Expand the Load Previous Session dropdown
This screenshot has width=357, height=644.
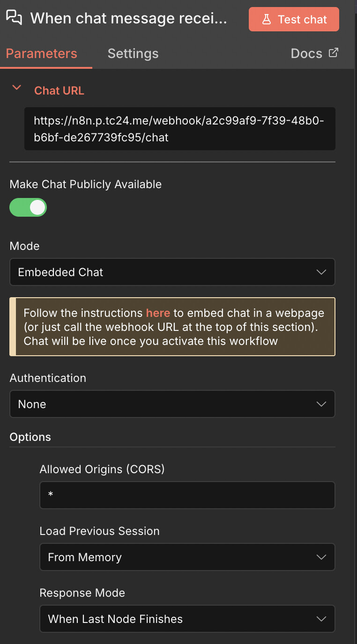tap(187, 557)
